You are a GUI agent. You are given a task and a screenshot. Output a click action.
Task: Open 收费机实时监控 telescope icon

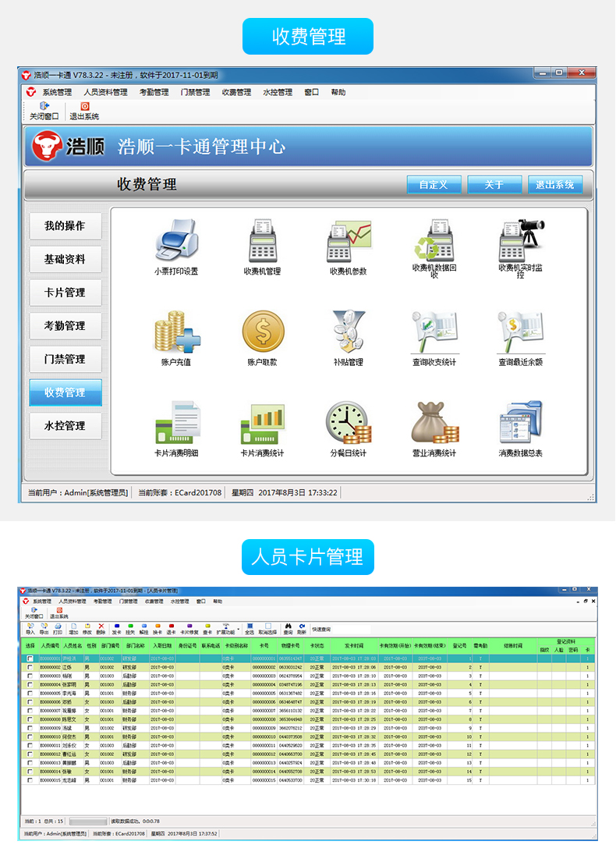(x=522, y=240)
